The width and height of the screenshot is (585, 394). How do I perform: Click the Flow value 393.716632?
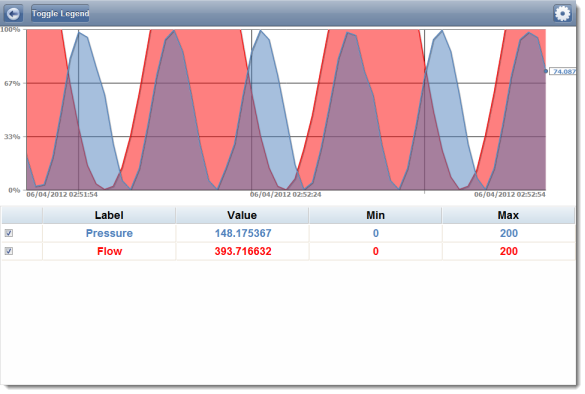(x=243, y=251)
